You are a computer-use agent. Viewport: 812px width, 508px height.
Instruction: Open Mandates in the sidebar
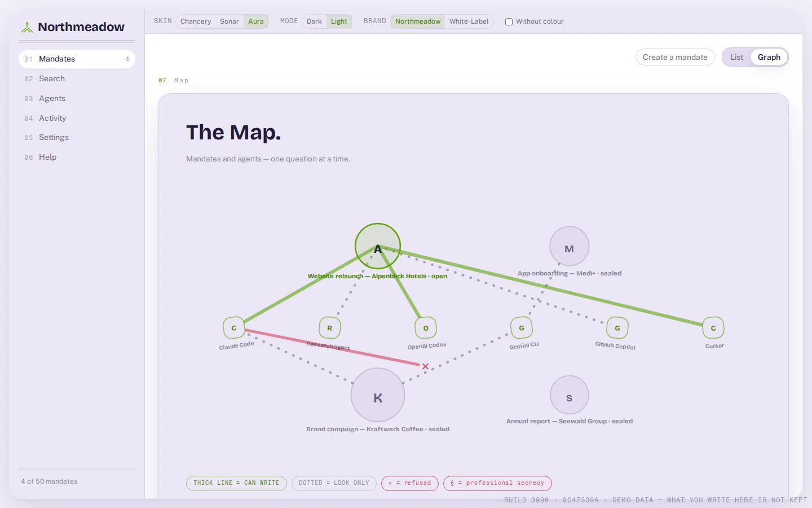point(77,59)
